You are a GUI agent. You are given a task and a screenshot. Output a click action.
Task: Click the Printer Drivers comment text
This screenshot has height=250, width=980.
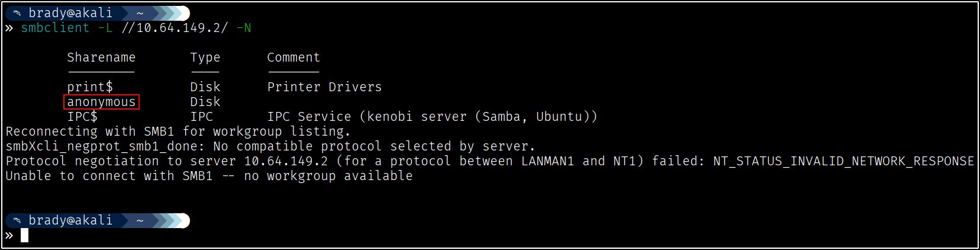coord(324,87)
